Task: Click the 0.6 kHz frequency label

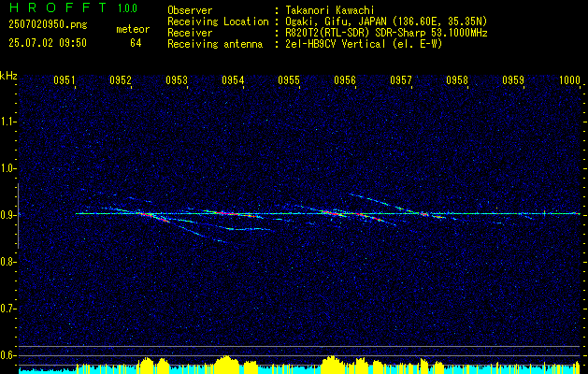Action: pyautogui.click(x=8, y=355)
